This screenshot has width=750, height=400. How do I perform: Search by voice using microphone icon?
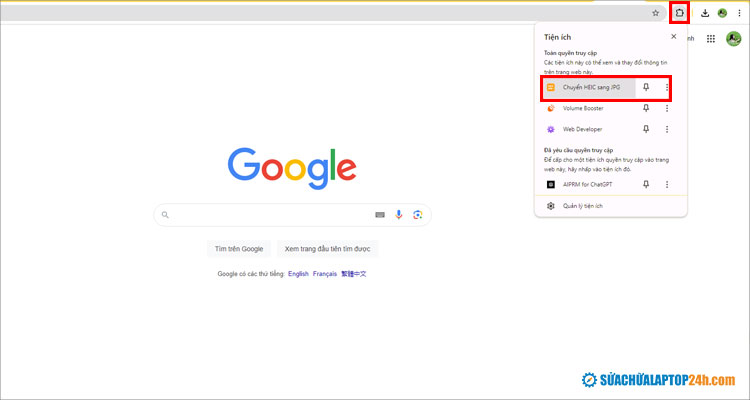pos(399,215)
